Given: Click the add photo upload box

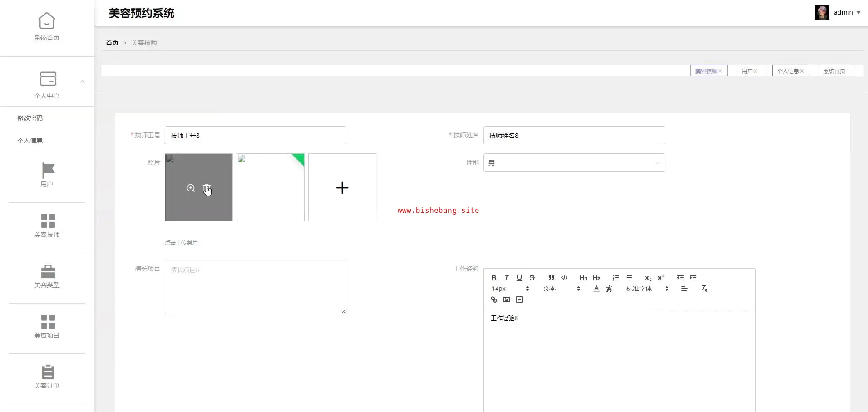Looking at the screenshot, I should (342, 187).
